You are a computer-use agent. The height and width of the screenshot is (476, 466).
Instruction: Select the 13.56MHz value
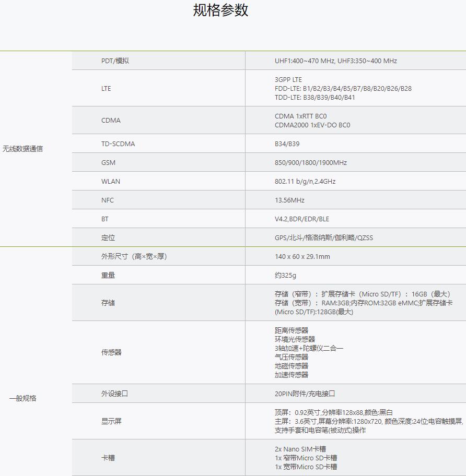point(289,200)
